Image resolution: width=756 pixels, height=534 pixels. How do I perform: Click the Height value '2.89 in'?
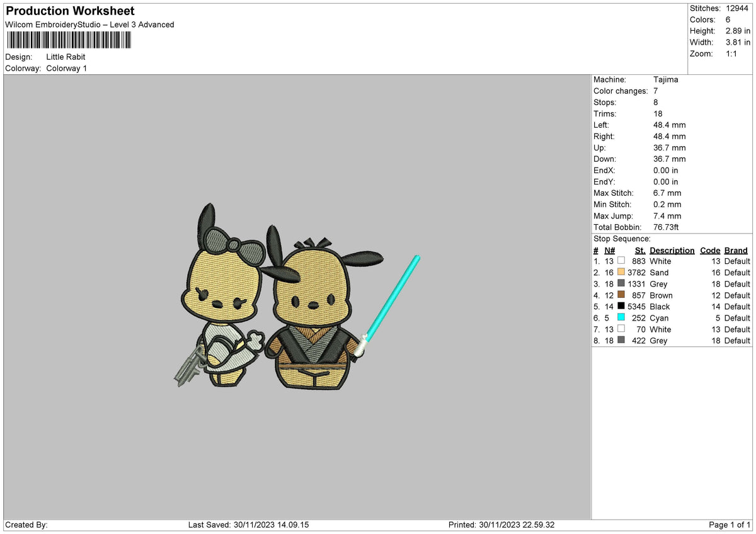(738, 31)
